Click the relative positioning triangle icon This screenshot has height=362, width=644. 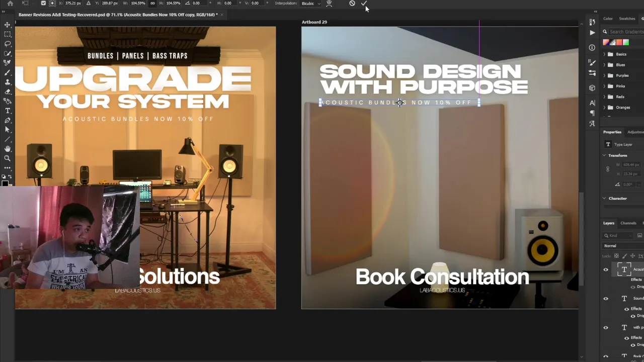(89, 3)
